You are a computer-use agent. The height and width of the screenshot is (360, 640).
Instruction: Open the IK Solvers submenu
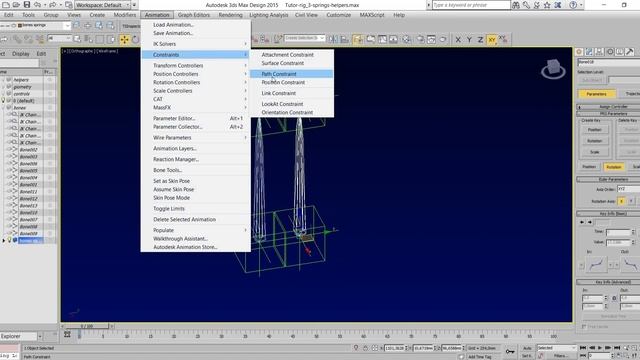pos(196,44)
